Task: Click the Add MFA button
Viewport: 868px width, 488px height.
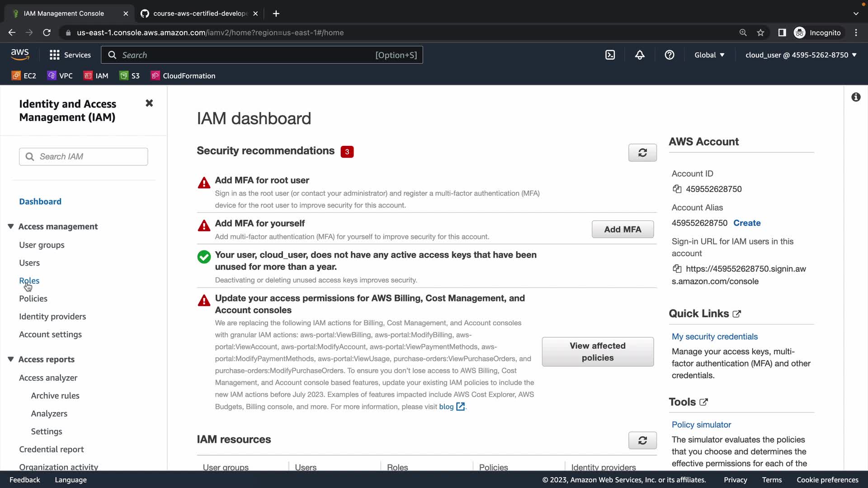Action: tap(623, 230)
